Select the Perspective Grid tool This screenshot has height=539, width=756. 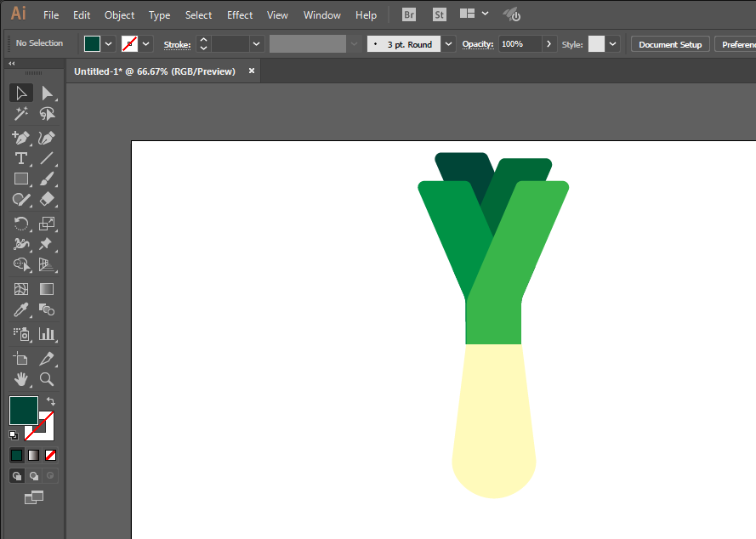[47, 264]
